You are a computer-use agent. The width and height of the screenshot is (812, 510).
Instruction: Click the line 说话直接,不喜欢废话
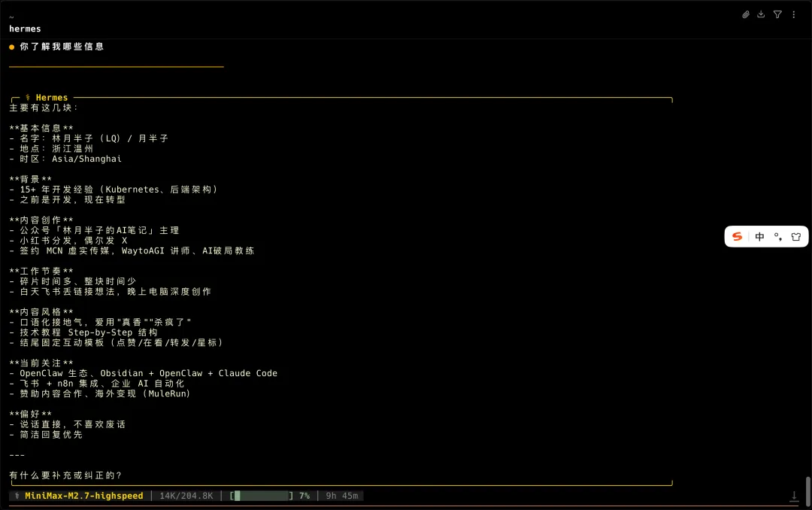point(68,424)
